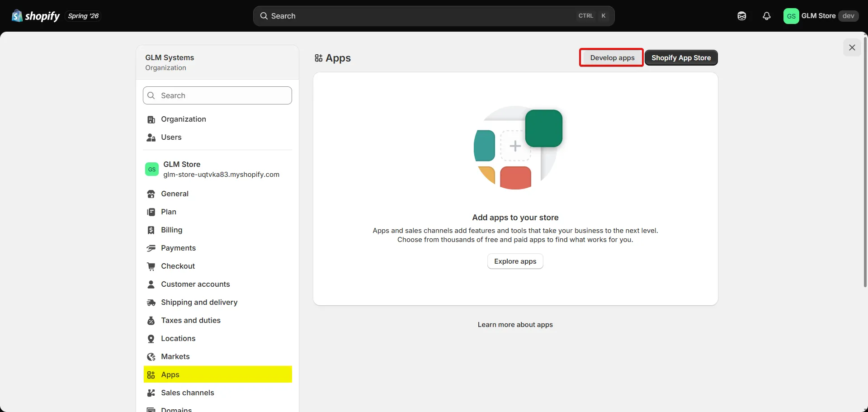Click the Customer accounts person icon
Image resolution: width=868 pixels, height=412 pixels.
(151, 284)
